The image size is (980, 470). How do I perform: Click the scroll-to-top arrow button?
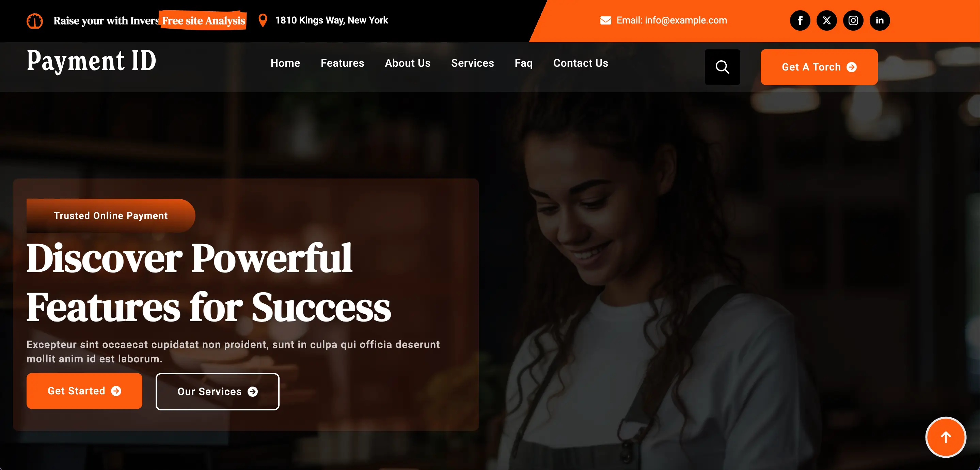(946, 437)
